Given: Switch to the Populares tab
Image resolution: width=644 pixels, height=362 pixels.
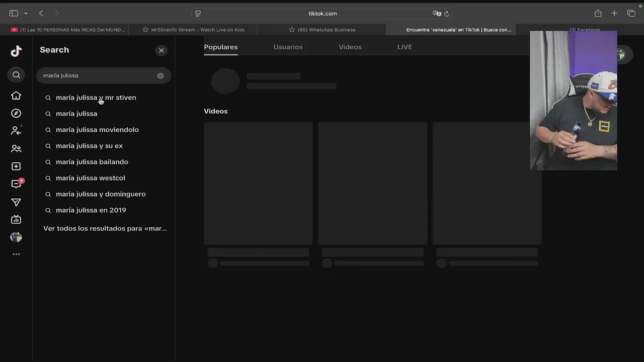Looking at the screenshot, I should 220,47.
